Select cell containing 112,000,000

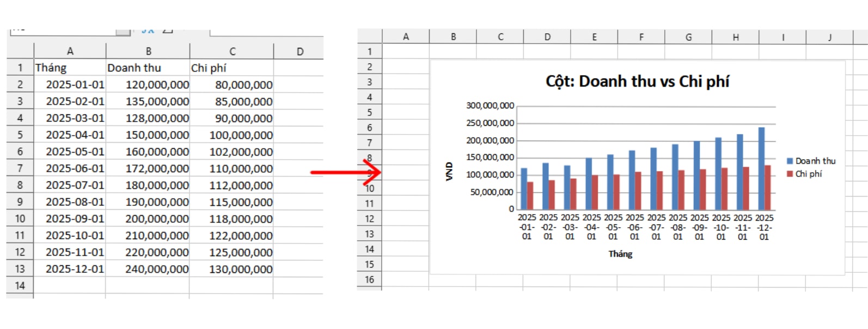tap(231, 185)
